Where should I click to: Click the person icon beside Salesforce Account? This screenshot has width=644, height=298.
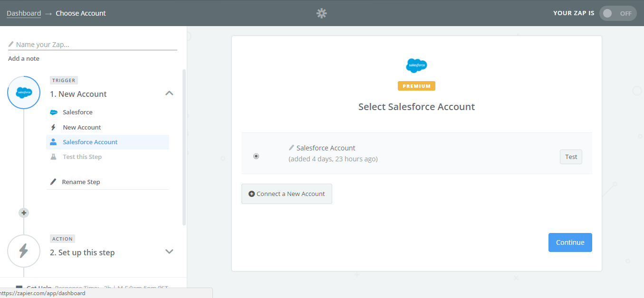click(53, 142)
